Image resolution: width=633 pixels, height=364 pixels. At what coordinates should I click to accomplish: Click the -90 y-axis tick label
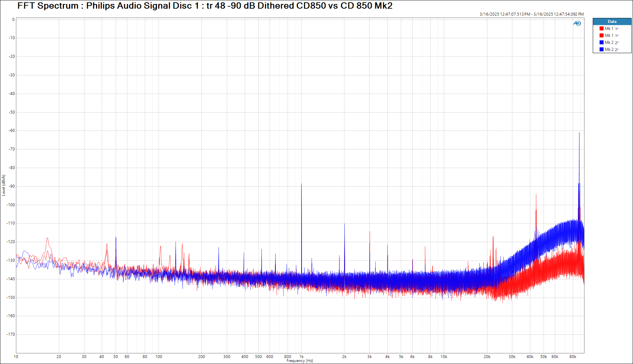point(12,186)
